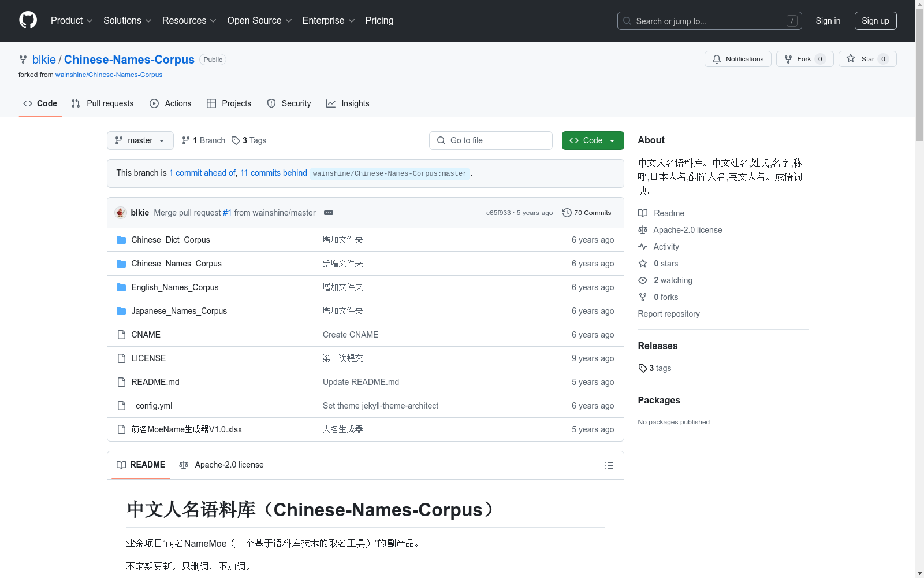Open the Product dropdown menu
This screenshot has width=924, height=578.
[72, 20]
